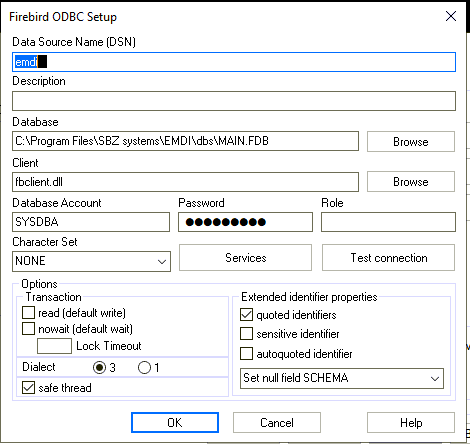Focus the Description text field
470x445 pixels.
[234, 101]
